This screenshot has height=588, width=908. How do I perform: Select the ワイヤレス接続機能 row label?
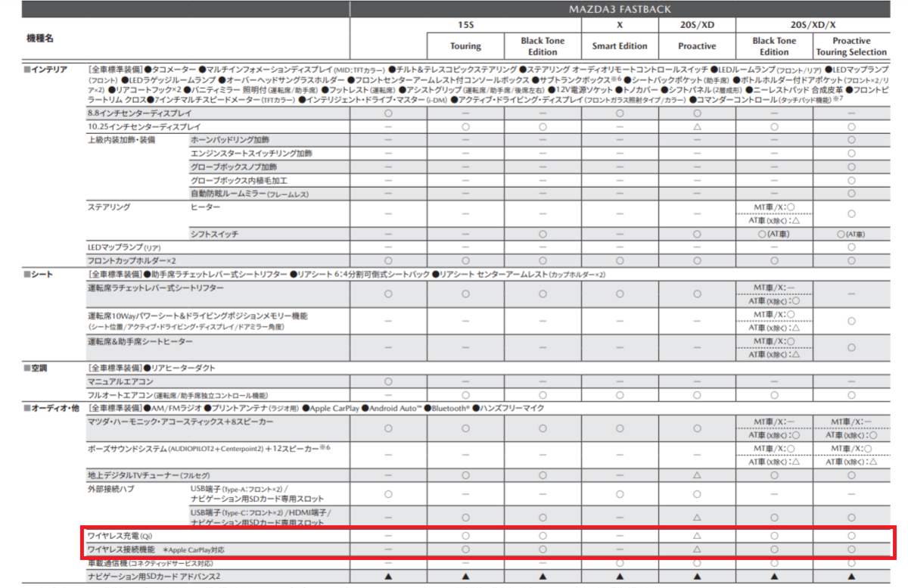point(156,549)
